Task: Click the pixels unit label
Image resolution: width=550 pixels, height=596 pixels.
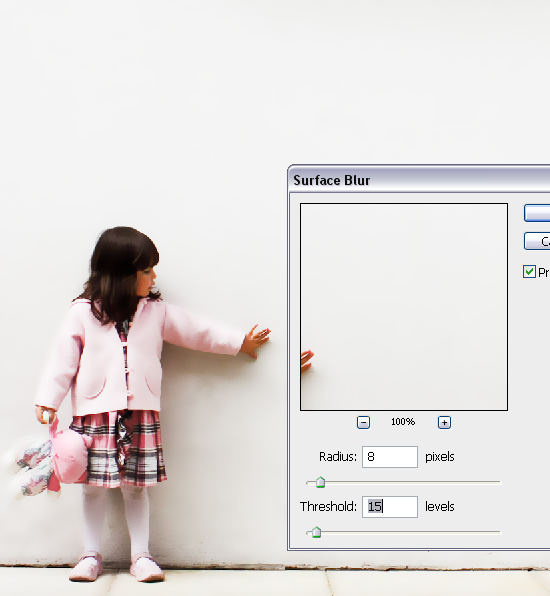Action: (440, 457)
